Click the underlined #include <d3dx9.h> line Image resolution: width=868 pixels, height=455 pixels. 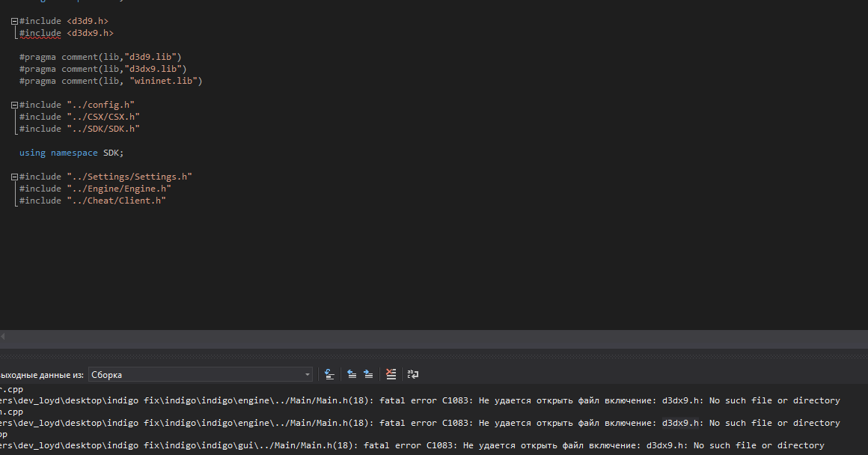[x=67, y=33]
